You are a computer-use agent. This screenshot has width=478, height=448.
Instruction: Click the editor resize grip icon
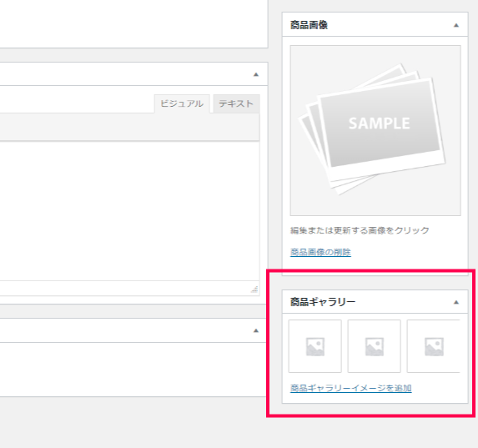254,289
